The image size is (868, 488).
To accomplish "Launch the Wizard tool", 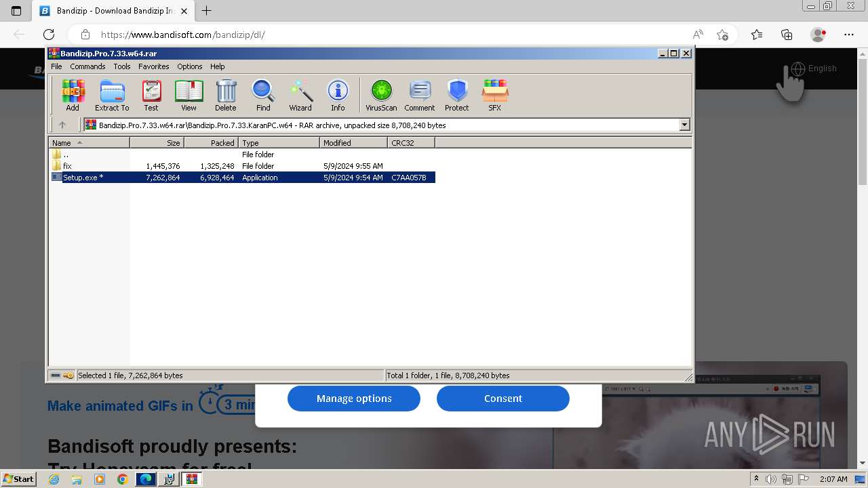I will tap(300, 95).
